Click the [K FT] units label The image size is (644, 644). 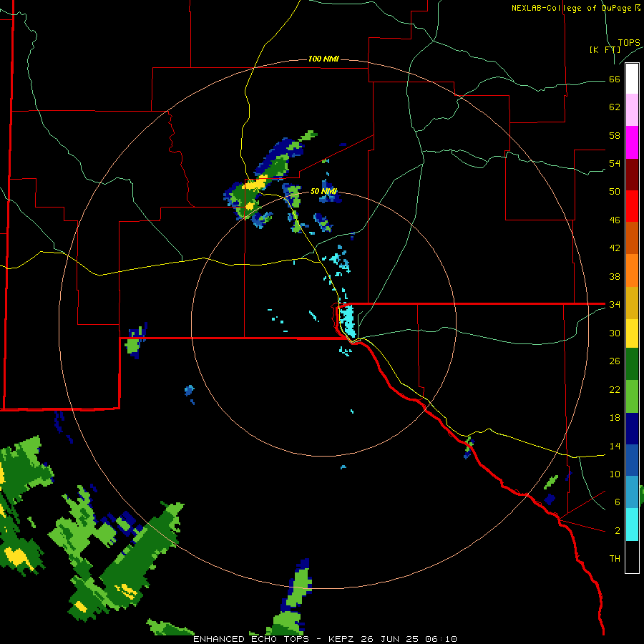click(605, 49)
